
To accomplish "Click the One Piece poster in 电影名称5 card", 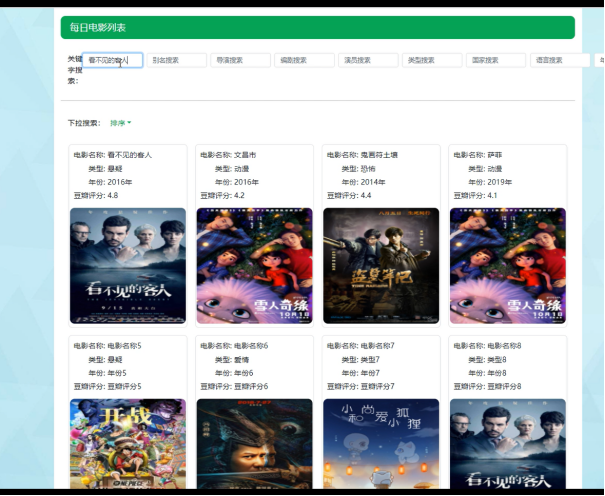I will pyautogui.click(x=128, y=444).
